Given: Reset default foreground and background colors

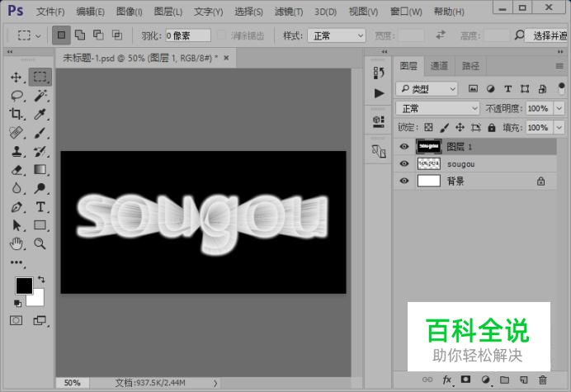Looking at the screenshot, I should 17,303.
